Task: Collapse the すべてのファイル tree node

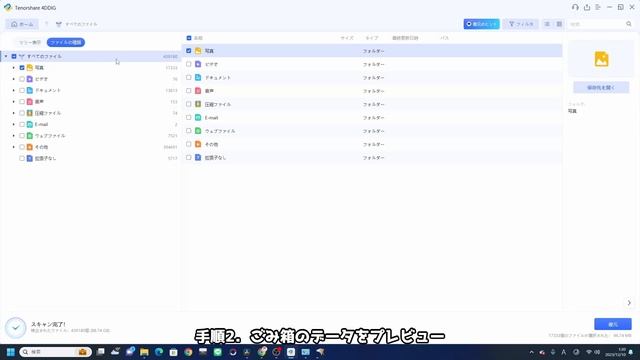Action: [6, 56]
